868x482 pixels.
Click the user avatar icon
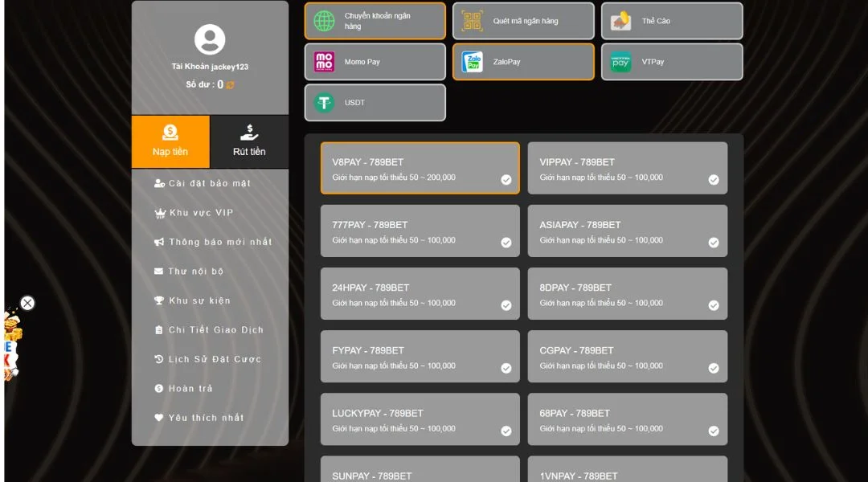[x=210, y=39]
